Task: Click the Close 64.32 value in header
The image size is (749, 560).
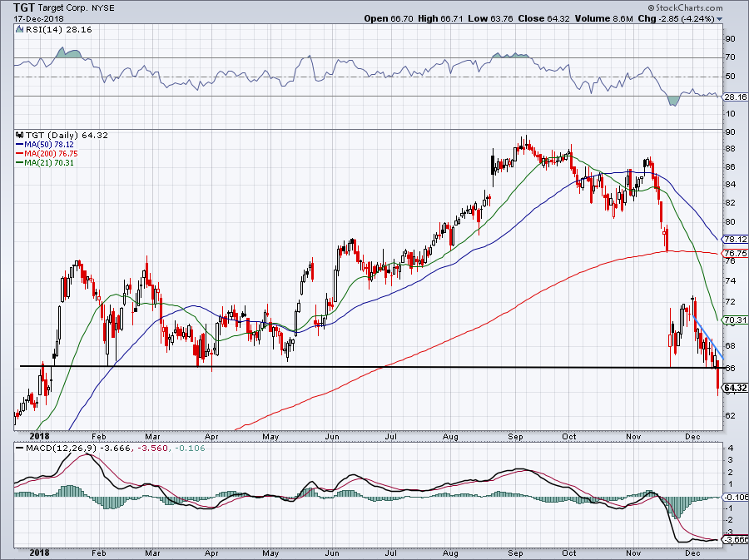Action: pos(544,18)
